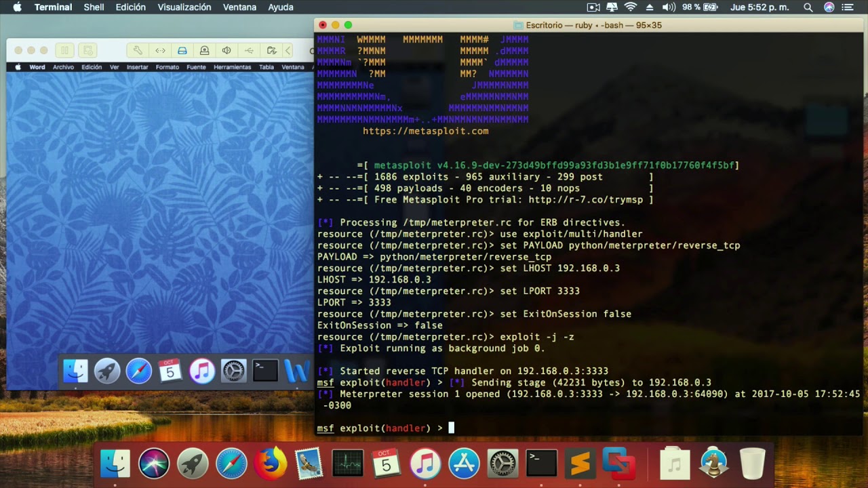Pause the virtual machine in VMware toolbar
Image resolution: width=868 pixels, height=488 pixels.
point(65,50)
